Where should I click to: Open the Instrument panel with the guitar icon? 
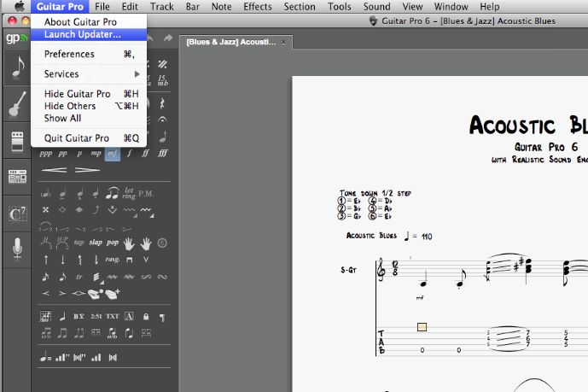[x=17, y=104]
